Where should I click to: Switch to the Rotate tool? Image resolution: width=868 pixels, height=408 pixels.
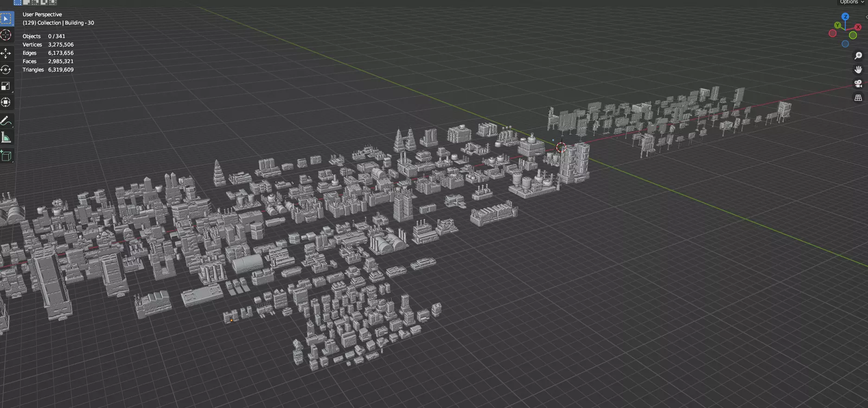click(6, 70)
